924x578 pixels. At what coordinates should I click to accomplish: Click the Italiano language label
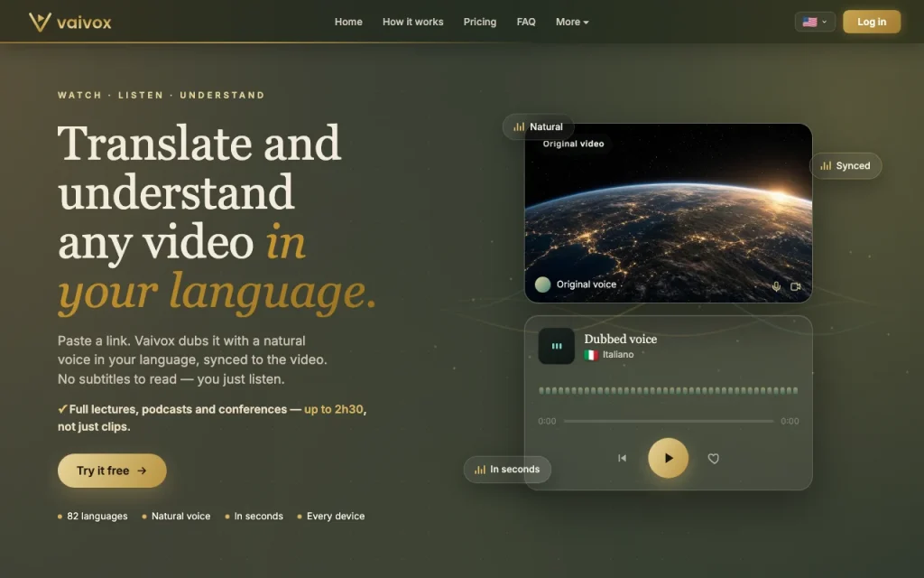tap(618, 354)
